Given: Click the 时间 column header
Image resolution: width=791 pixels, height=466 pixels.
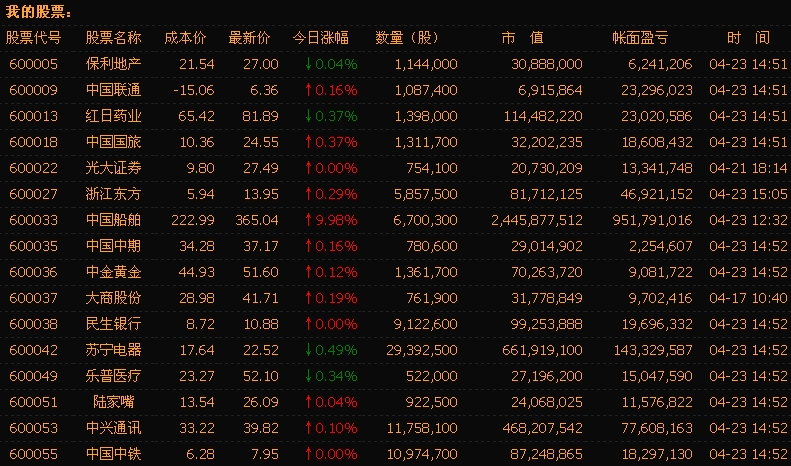Looking at the screenshot, I should pos(748,38).
